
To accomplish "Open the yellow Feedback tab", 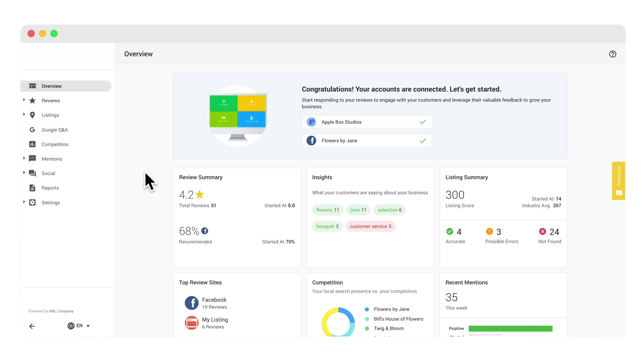I will (619, 181).
